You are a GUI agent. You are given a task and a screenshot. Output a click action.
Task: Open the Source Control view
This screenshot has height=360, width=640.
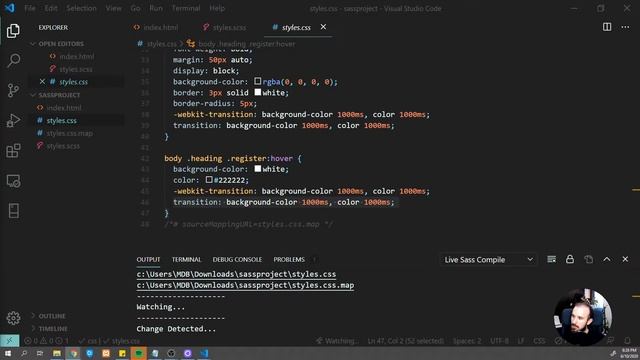[x=13, y=90]
